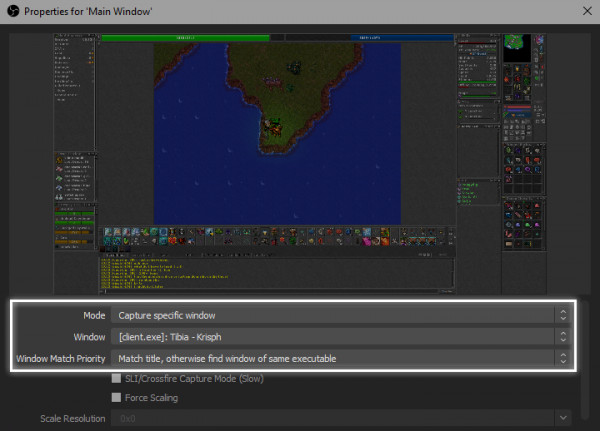Click the 'Scale Resolution' label
This screenshot has width=600, height=431.
73,418
